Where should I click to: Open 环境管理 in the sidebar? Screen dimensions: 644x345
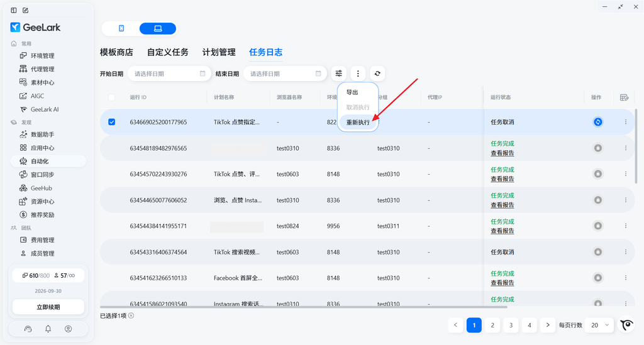[x=42, y=56]
